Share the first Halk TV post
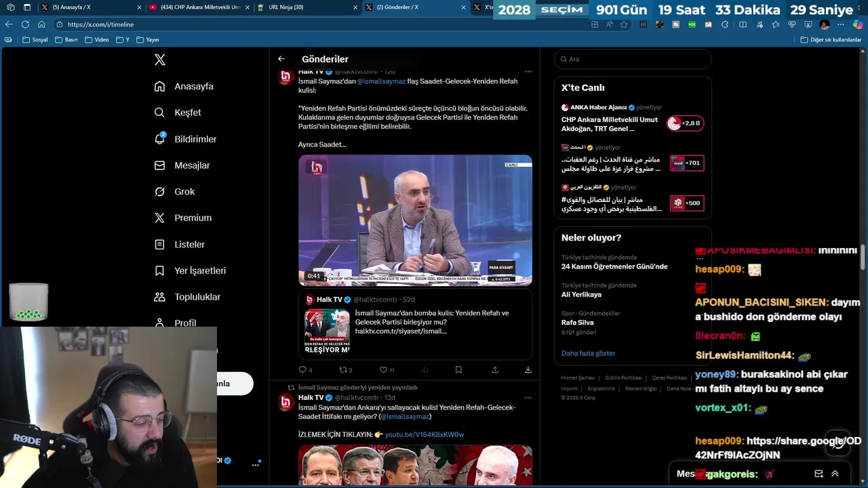The height and width of the screenshot is (488, 868). coord(495,370)
